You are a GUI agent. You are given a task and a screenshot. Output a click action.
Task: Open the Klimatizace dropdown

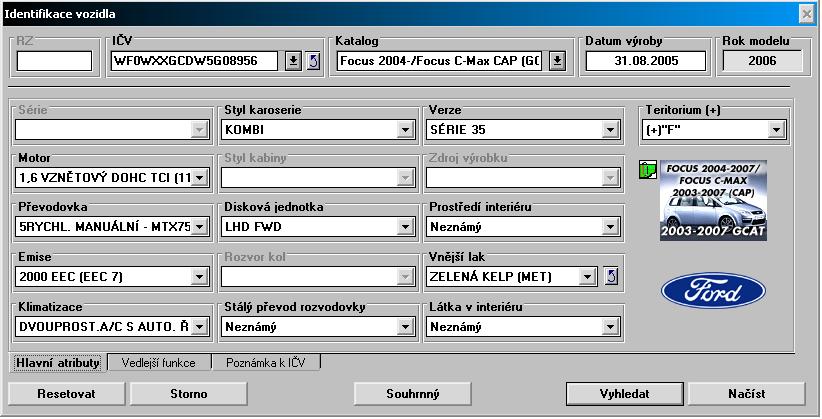(x=199, y=325)
